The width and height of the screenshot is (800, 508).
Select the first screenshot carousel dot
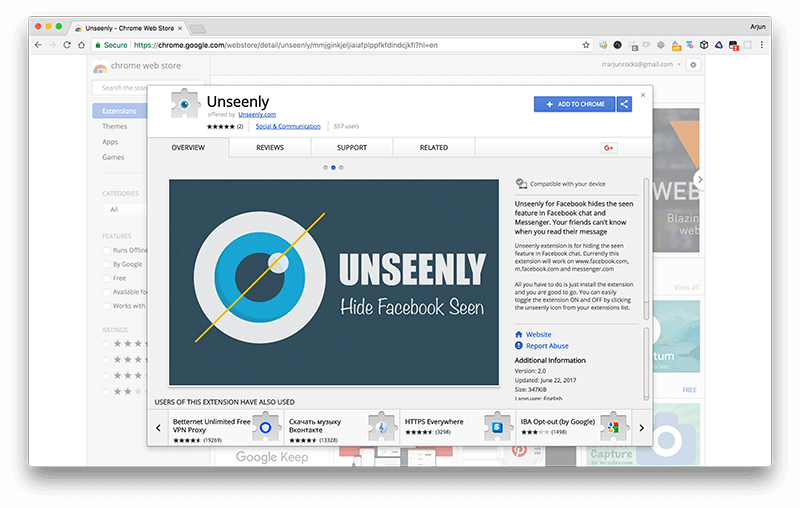click(325, 168)
